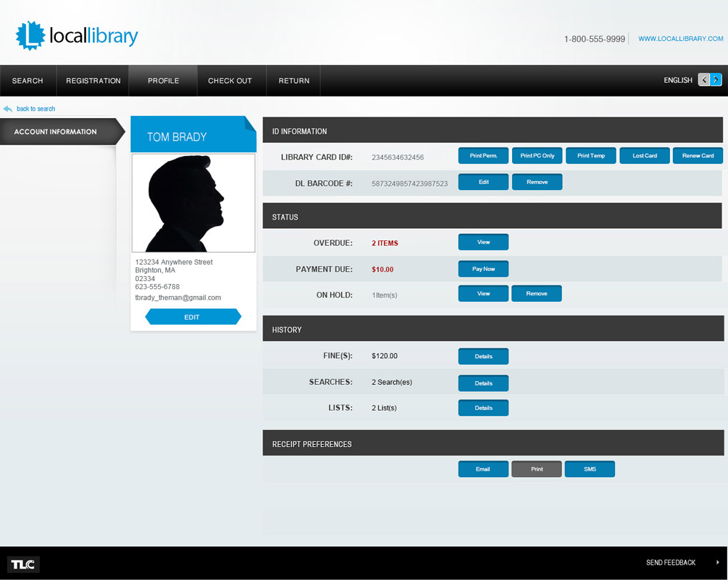Open the www.locallibrary.com link
The height and width of the screenshot is (580, 728).
(x=680, y=39)
